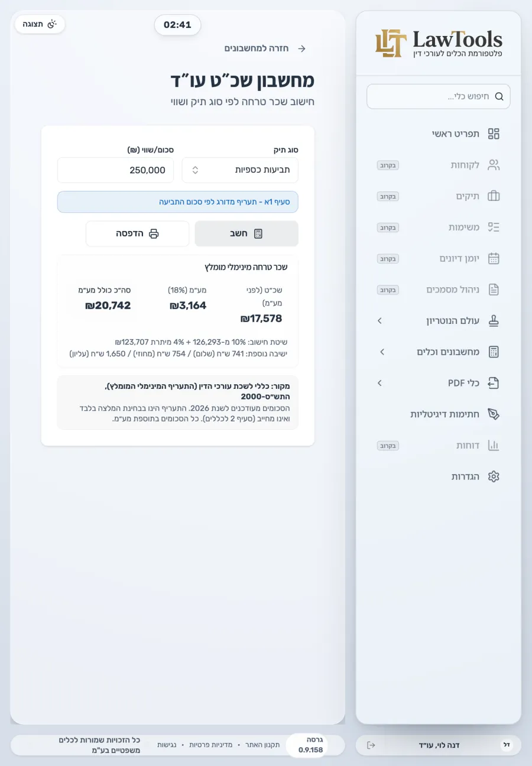Screen dimensions: 532x766
Task: Click the cases briefcase icon
Action: (494, 196)
